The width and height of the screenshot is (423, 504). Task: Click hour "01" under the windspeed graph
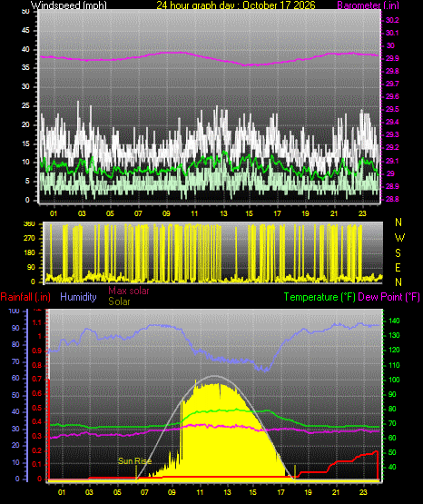coord(54,213)
